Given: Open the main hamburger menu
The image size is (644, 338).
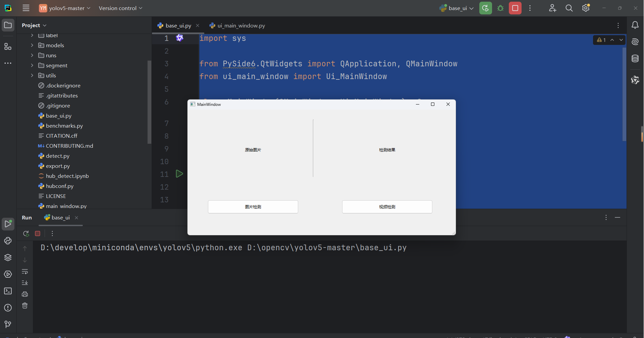Looking at the screenshot, I should (26, 8).
